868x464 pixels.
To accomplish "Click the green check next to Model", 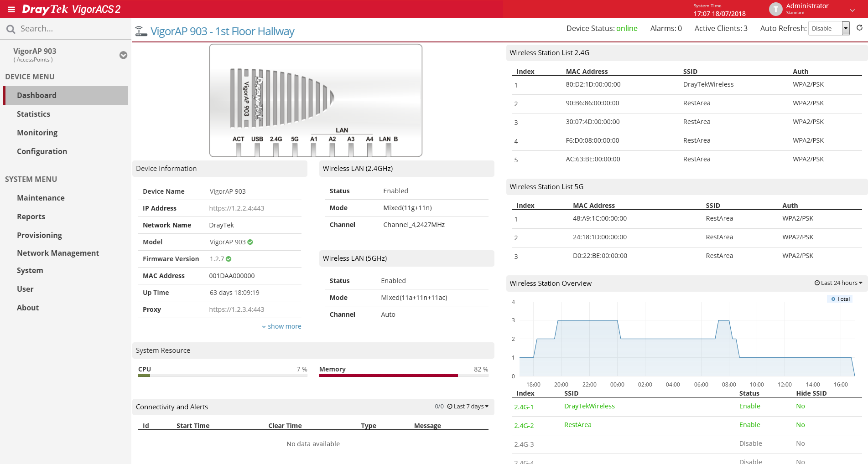I will coord(250,242).
